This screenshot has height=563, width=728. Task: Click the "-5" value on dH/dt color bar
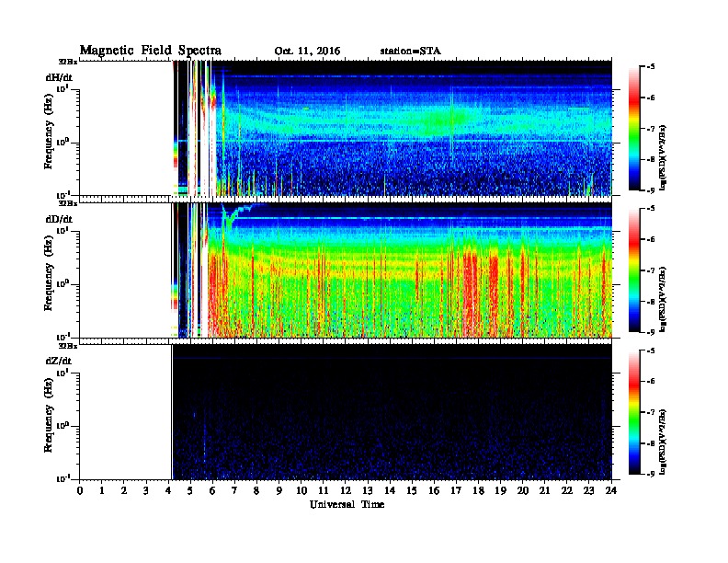tap(651, 66)
